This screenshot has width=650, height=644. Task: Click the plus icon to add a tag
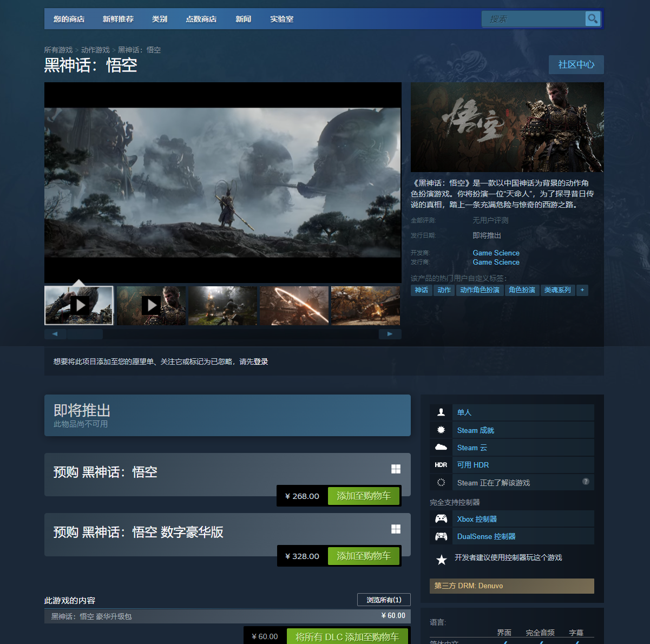[x=582, y=290]
